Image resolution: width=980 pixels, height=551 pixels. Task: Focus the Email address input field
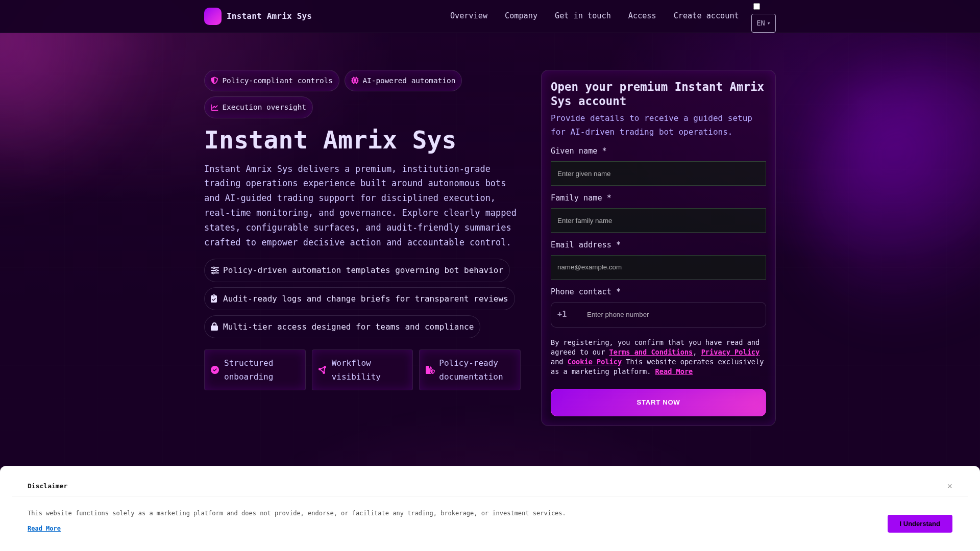coord(658,267)
